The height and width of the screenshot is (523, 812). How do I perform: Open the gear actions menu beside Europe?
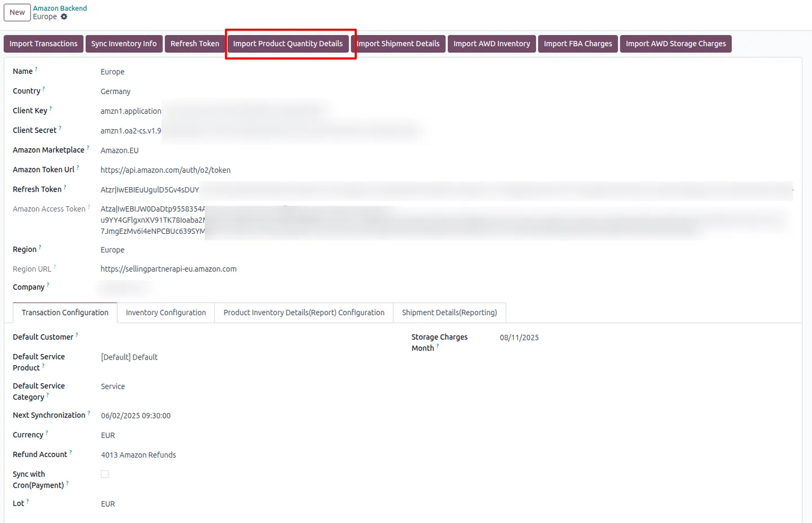click(64, 17)
